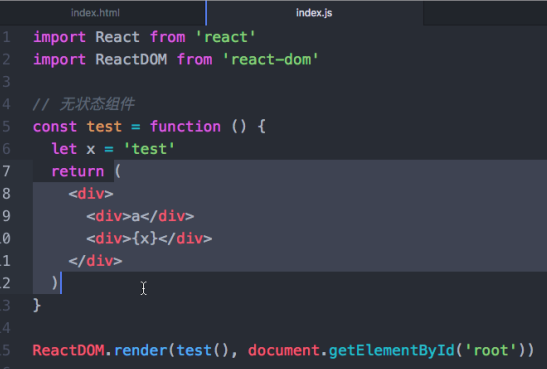The height and width of the screenshot is (369, 547).
Task: Click the closing parenthesis on line 12
Action: 54,283
